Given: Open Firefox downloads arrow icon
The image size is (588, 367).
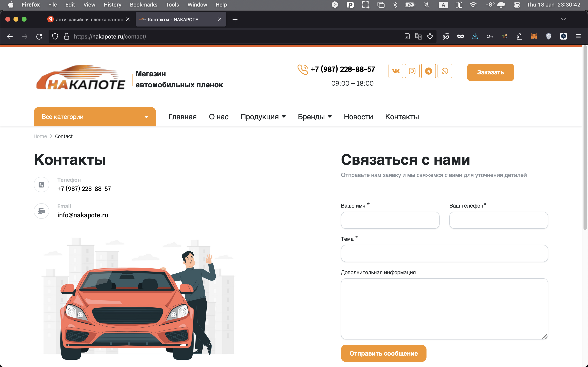Looking at the screenshot, I should tap(475, 36).
